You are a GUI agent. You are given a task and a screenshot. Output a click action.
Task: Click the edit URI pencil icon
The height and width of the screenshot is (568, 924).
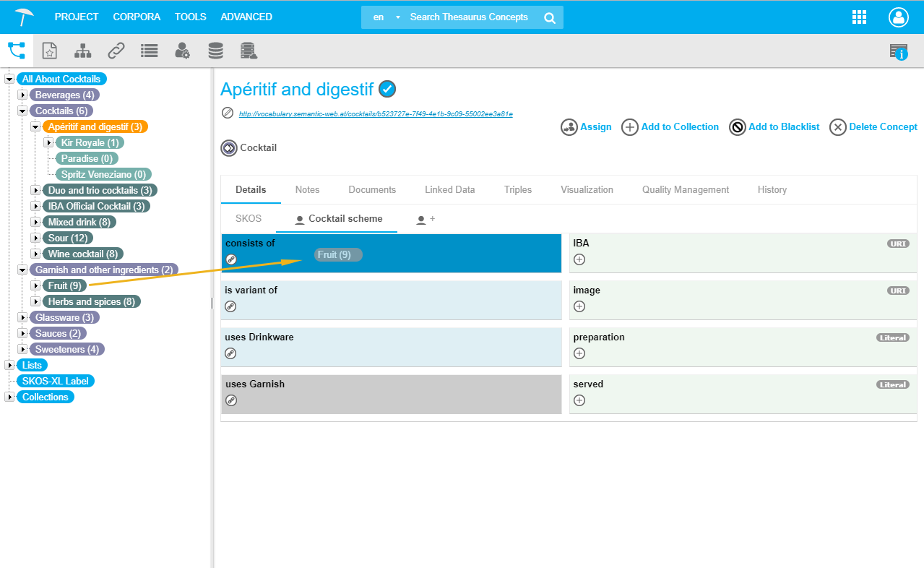click(228, 113)
